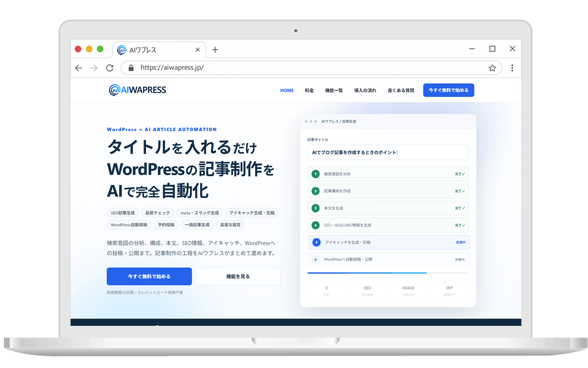Viewport: 588px width, 368px height.
Task: Click the green macOS window dot
Action: click(100, 49)
